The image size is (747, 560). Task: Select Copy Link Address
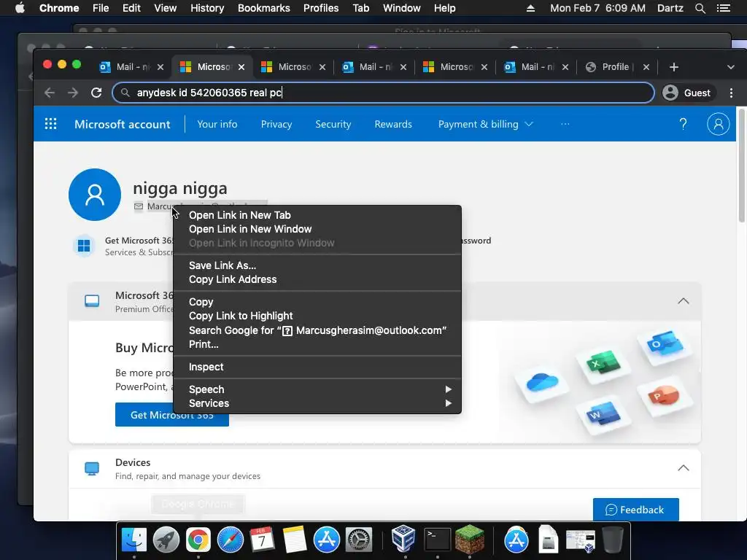tap(317, 279)
